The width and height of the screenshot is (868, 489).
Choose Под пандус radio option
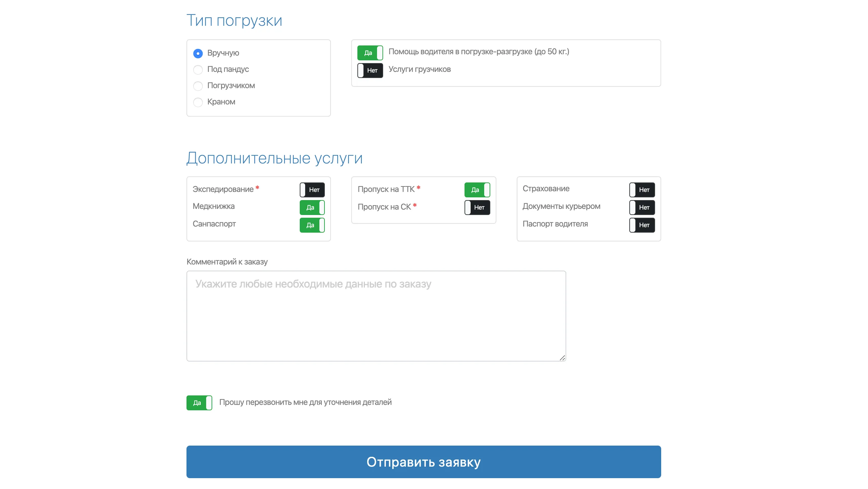198,70
